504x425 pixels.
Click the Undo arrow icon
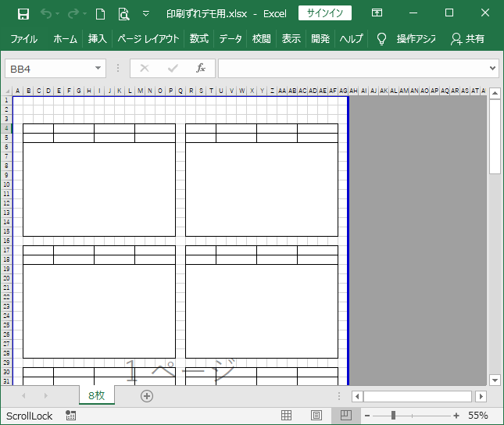click(46, 14)
